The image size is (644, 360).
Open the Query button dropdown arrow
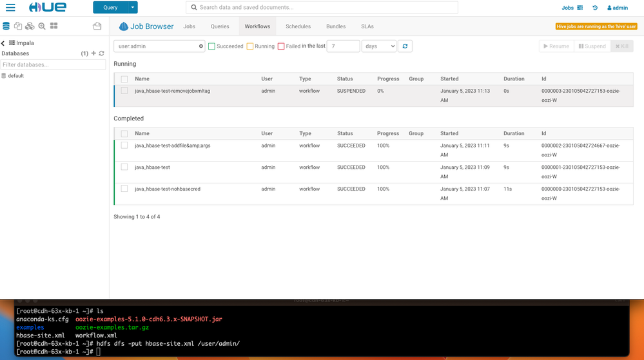(132, 8)
